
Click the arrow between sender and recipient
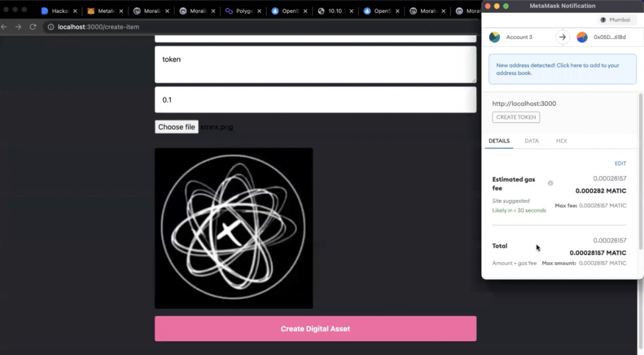(562, 37)
